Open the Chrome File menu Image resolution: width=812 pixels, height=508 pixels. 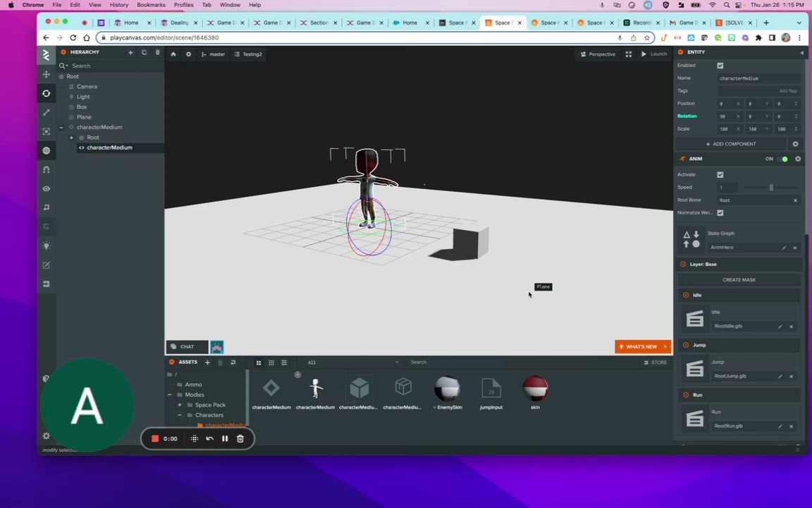tap(57, 5)
